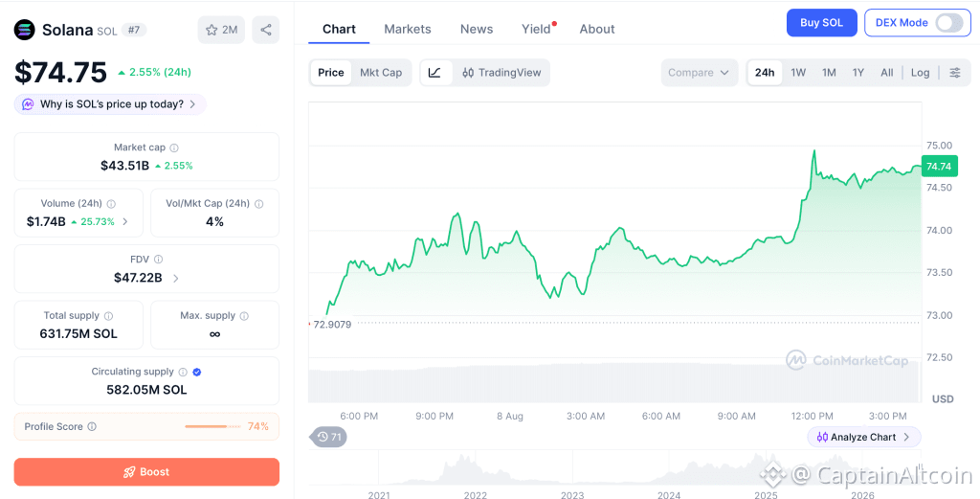
Task: Click the $74.75 price text
Action: 60,73
